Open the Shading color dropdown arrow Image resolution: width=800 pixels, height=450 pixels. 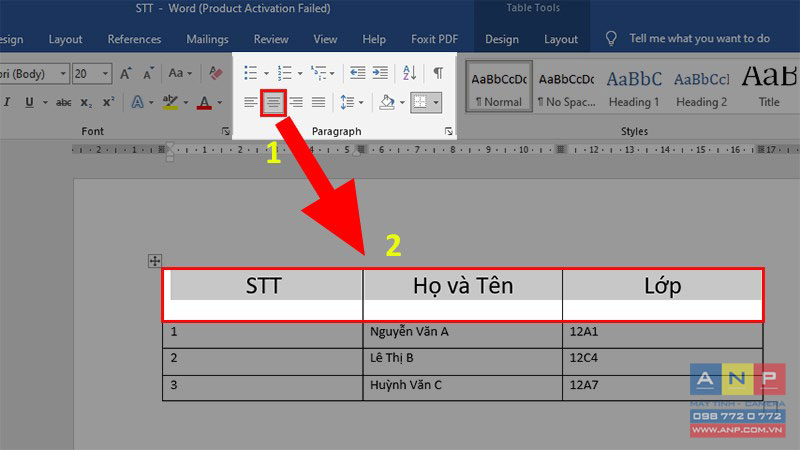[402, 103]
